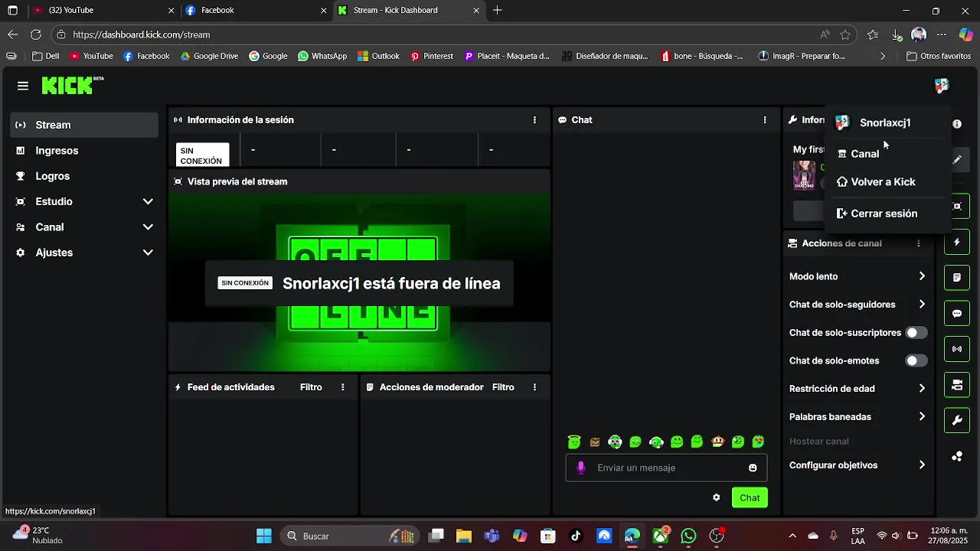The width and height of the screenshot is (980, 551).
Task: Select Ingresos in the sidebar
Action: point(84,151)
